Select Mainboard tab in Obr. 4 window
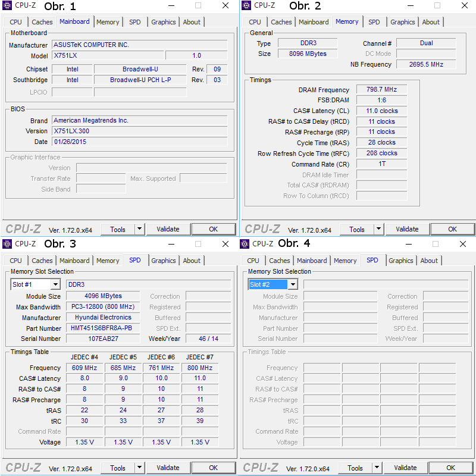The height and width of the screenshot is (476, 476). tap(312, 261)
